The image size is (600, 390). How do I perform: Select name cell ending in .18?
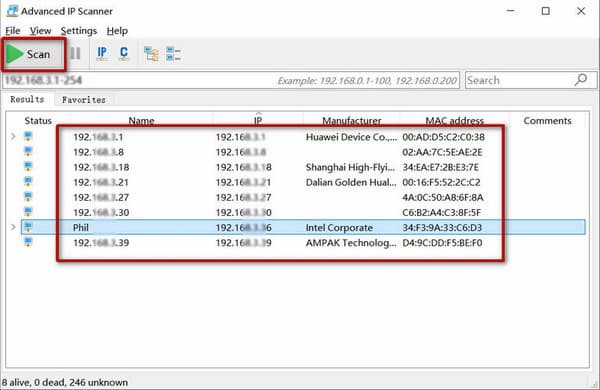(x=101, y=167)
